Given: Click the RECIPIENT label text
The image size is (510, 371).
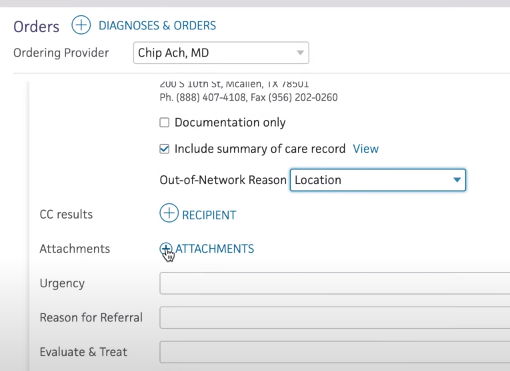Looking at the screenshot, I should 209,215.
